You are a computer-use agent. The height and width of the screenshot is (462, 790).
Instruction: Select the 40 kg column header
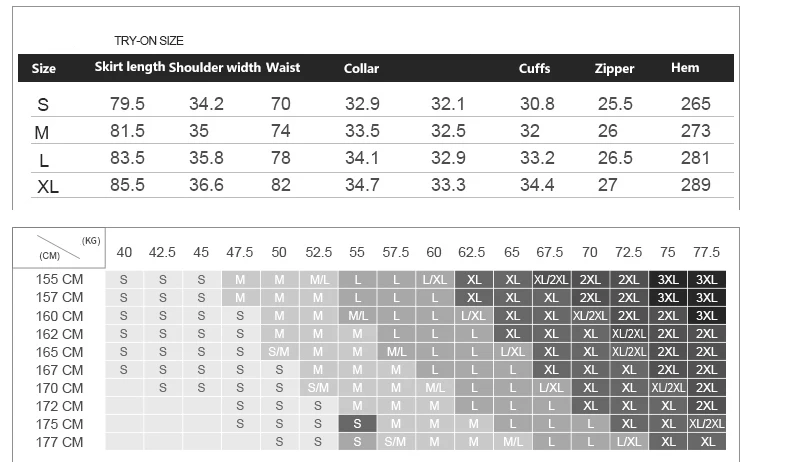[124, 252]
